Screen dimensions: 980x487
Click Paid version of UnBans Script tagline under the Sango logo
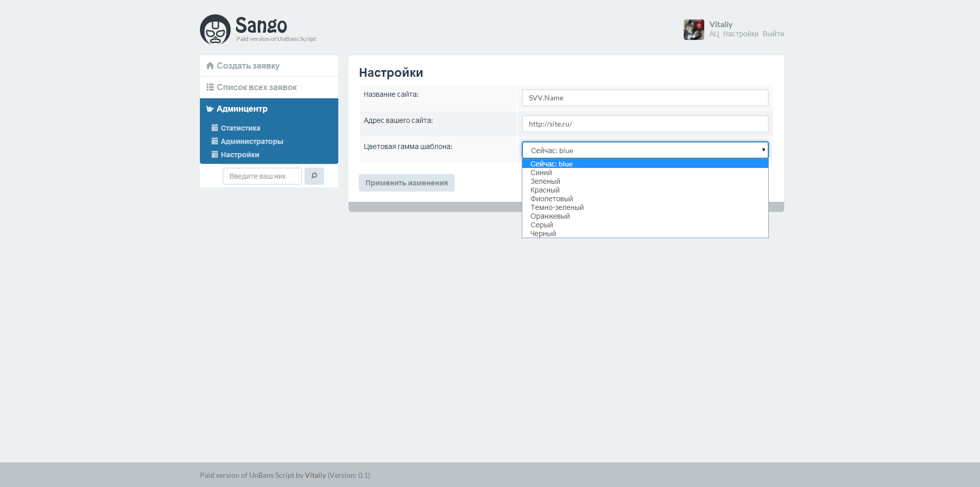pos(276,39)
